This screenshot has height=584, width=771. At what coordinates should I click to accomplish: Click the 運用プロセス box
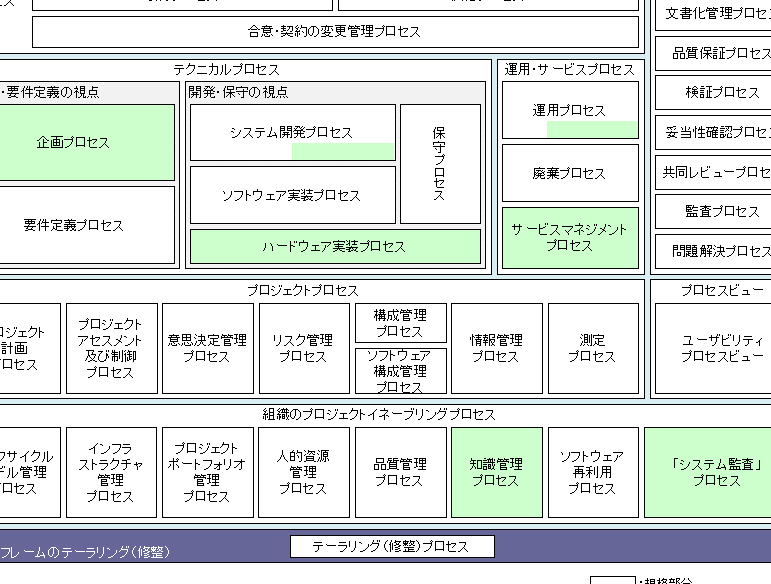tap(570, 110)
